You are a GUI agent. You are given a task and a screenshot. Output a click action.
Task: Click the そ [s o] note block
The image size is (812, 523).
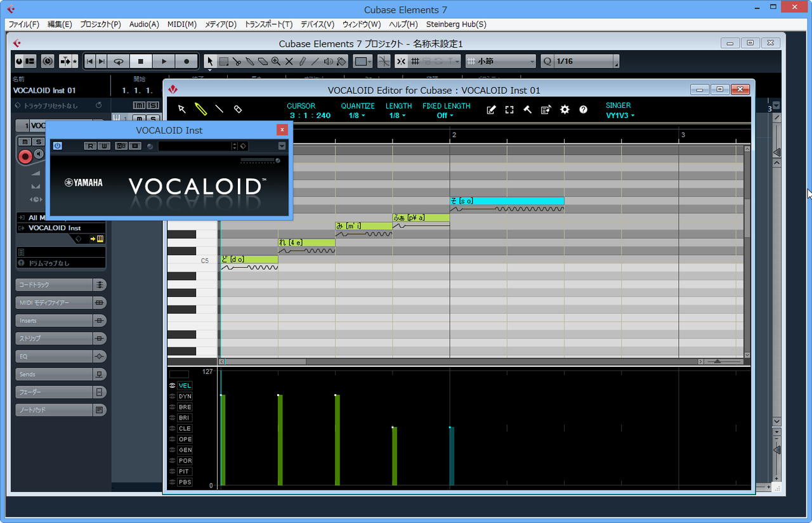pos(507,201)
